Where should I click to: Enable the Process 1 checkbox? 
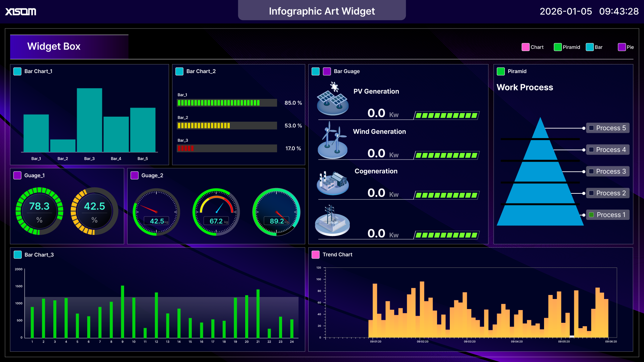591,215
